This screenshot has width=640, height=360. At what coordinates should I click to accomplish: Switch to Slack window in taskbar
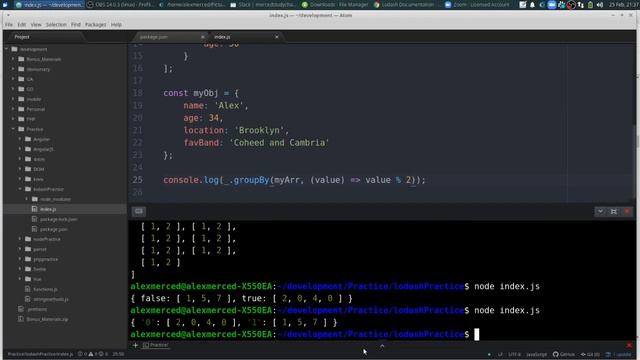pos(263,5)
